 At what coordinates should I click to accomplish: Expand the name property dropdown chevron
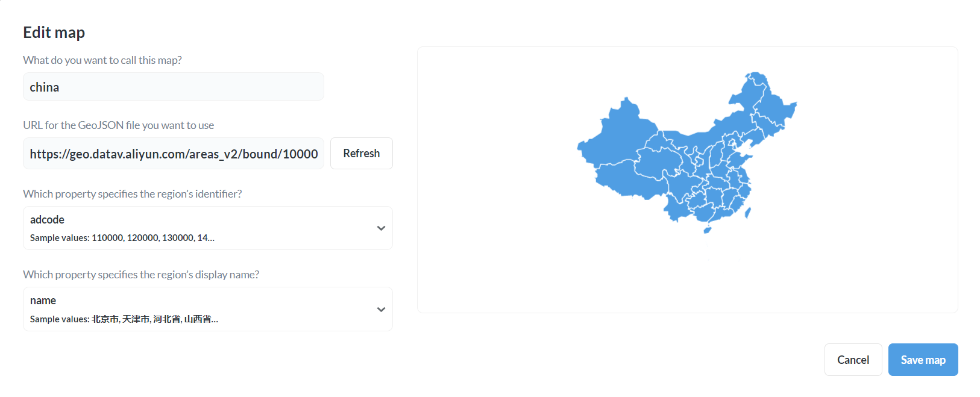pos(381,309)
